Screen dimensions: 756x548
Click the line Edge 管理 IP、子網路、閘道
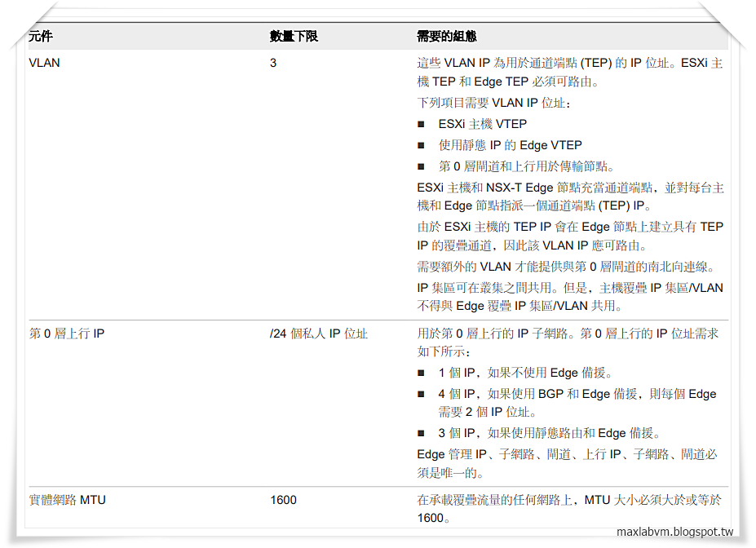point(567,463)
